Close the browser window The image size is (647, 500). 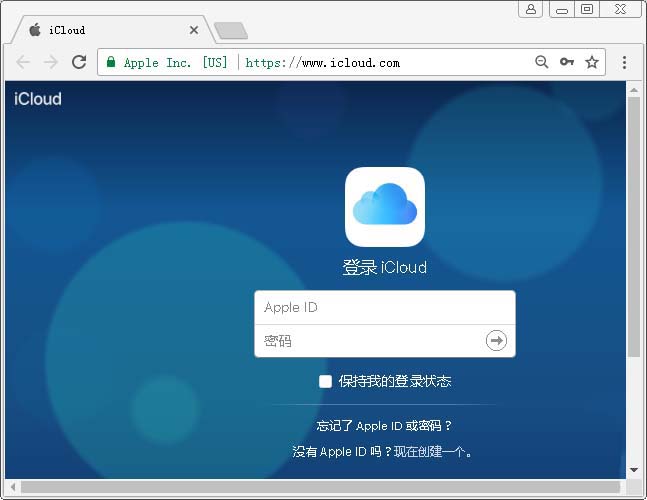[x=620, y=9]
